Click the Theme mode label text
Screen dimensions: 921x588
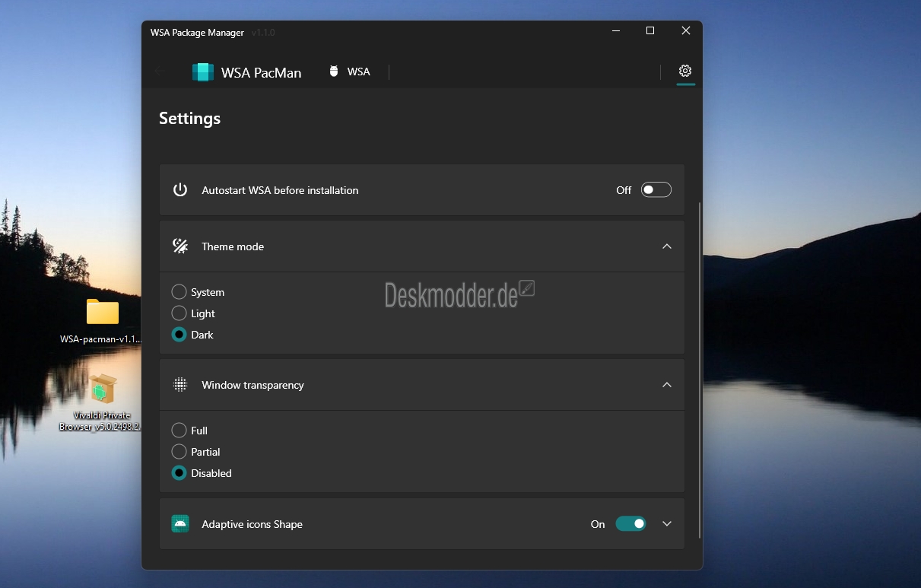233,246
